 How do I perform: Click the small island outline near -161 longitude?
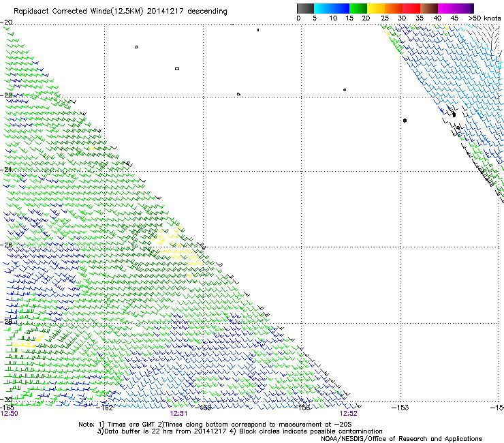point(136,47)
